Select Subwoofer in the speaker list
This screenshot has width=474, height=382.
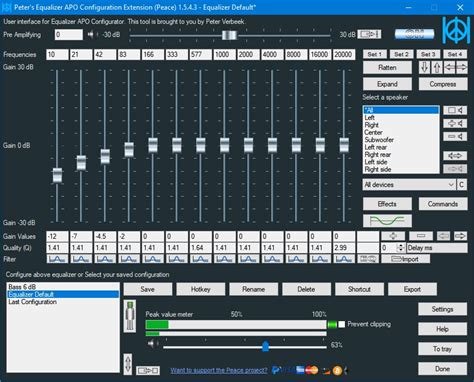pyautogui.click(x=401, y=140)
